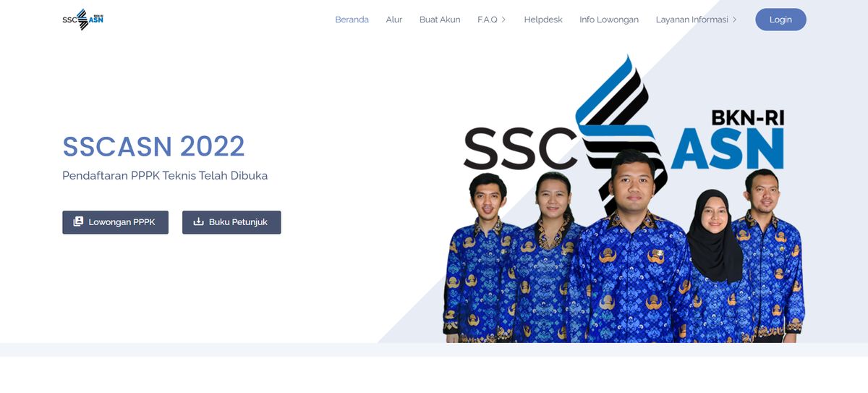The image size is (868, 393).
Task: View the Info Lowongan page
Action: (x=609, y=20)
